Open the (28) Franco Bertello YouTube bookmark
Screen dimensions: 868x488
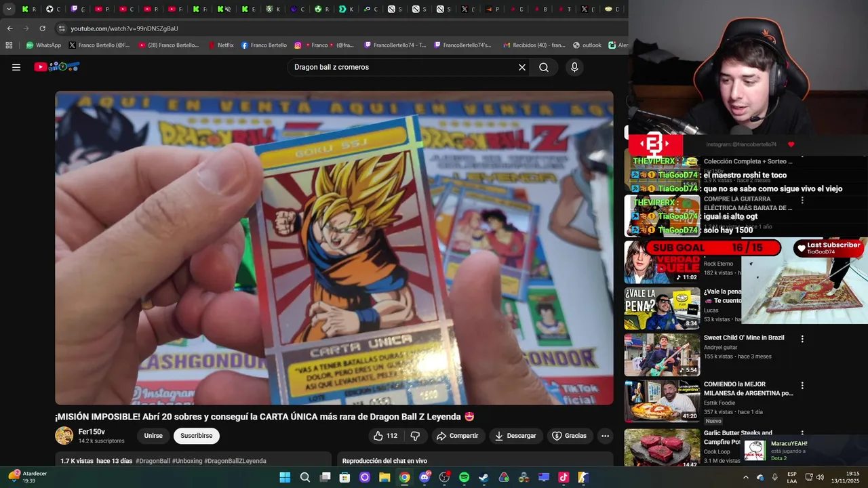pos(169,45)
